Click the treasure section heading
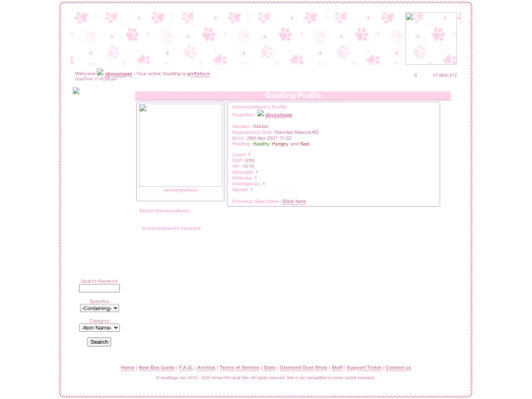 click(171, 229)
